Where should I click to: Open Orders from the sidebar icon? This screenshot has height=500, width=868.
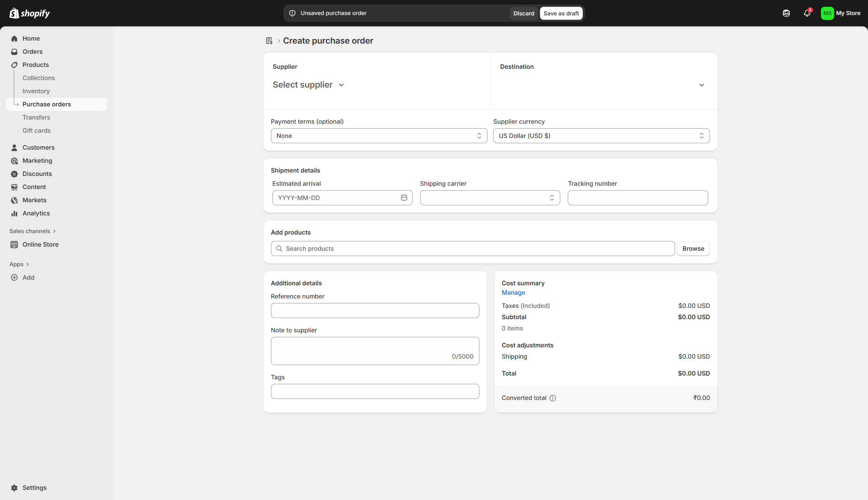[14, 52]
